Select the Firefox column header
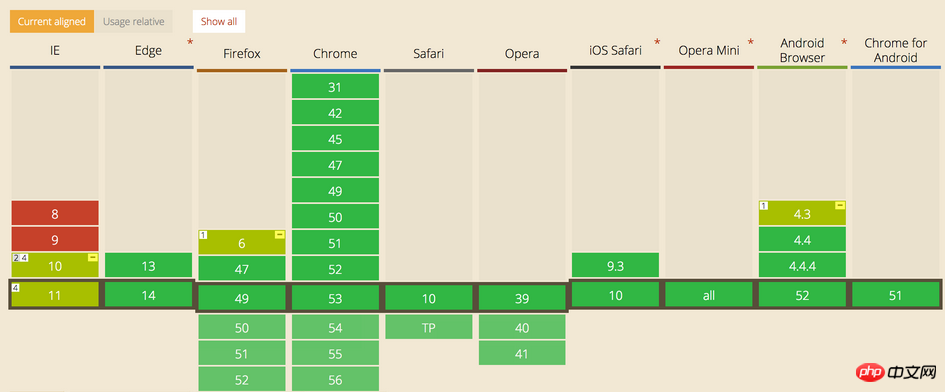Viewport: 947px width, 392px height. (x=242, y=54)
